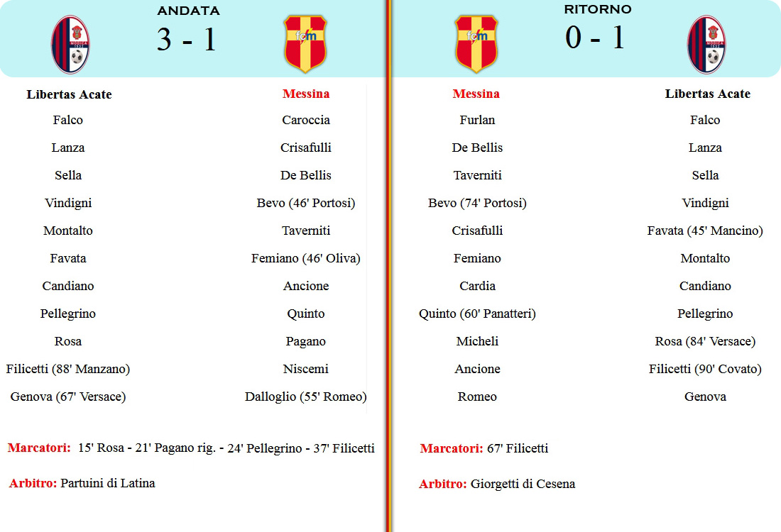Click the Marcatori label below Andata lineups

tap(39, 448)
